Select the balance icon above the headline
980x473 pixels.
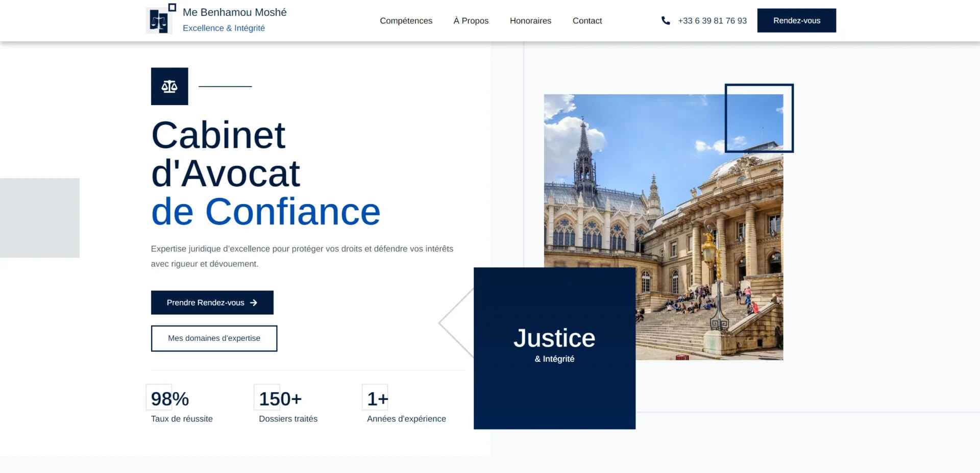169,86
